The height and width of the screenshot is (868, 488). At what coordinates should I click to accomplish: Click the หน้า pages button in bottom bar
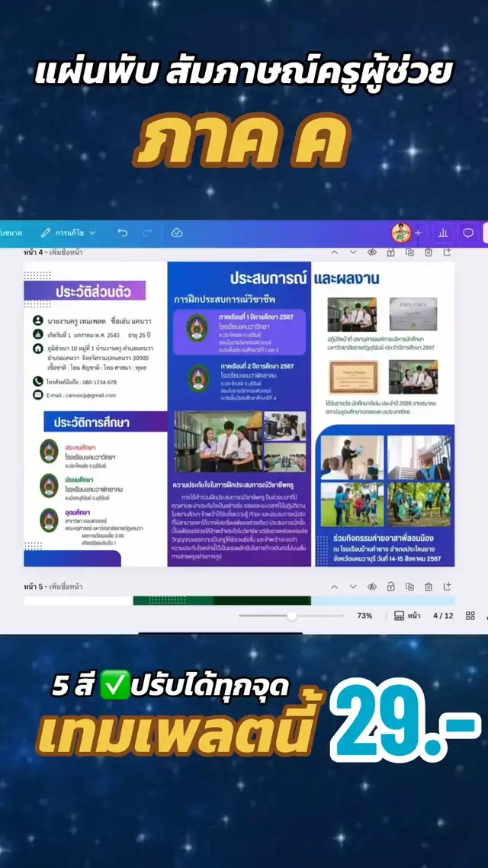407,616
